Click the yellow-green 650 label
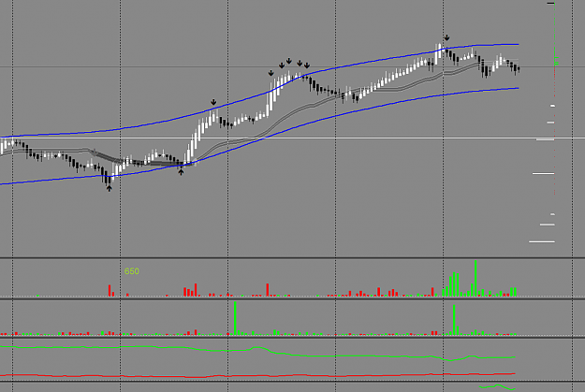Screen dimensions: 585x392 [x=132, y=271]
